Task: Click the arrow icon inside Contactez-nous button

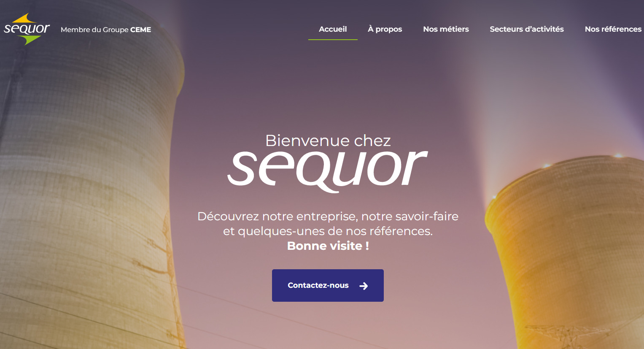Action: pos(364,286)
